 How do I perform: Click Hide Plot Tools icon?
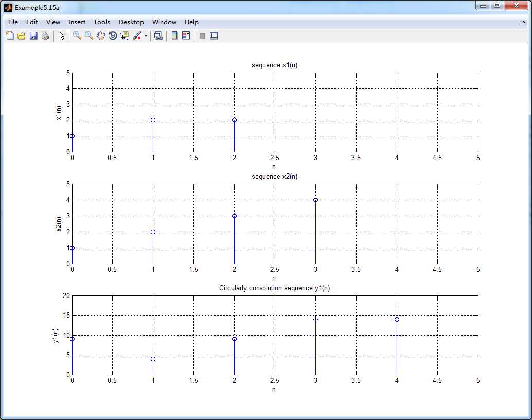[202, 36]
